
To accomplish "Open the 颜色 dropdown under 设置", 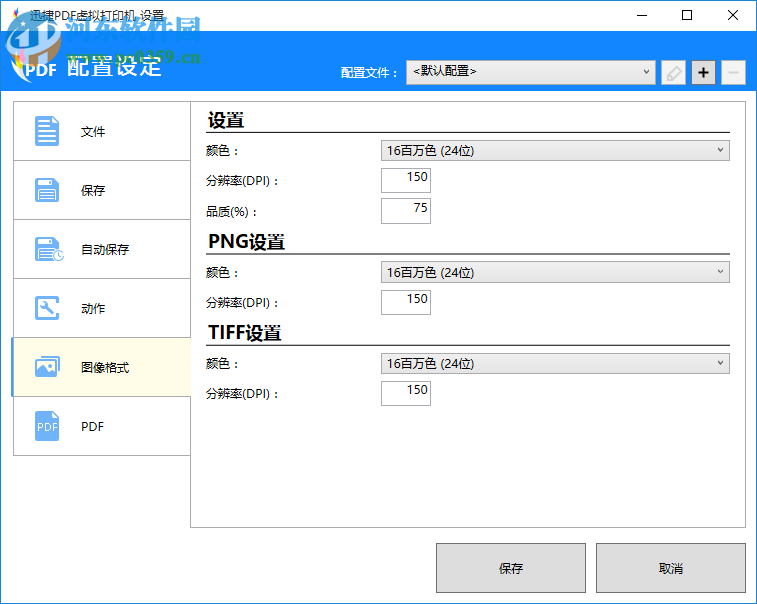I will coord(555,151).
